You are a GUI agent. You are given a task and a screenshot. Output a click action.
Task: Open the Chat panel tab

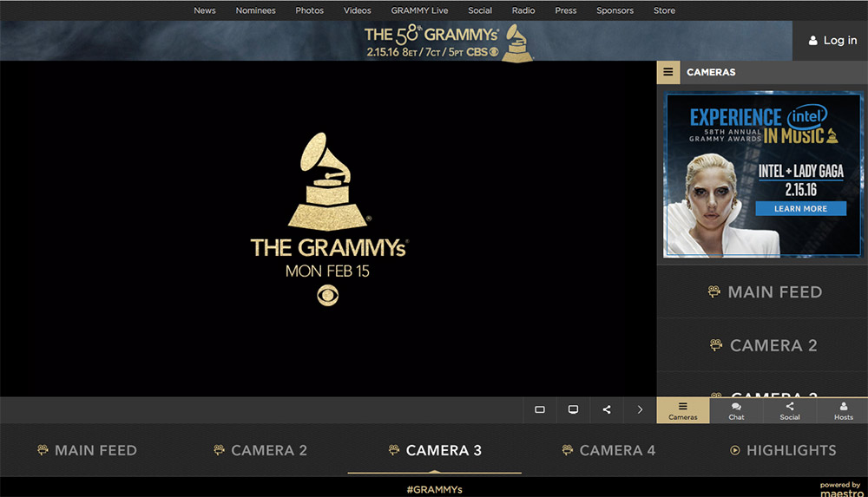click(736, 410)
